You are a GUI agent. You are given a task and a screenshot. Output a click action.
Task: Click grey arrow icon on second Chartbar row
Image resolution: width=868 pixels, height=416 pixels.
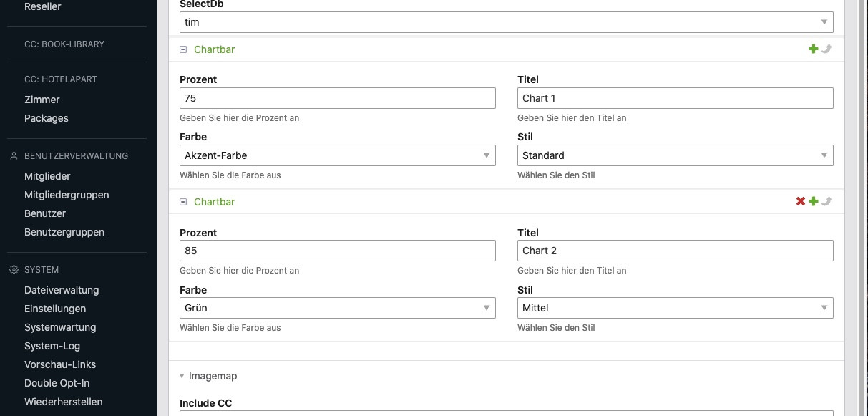(826, 202)
